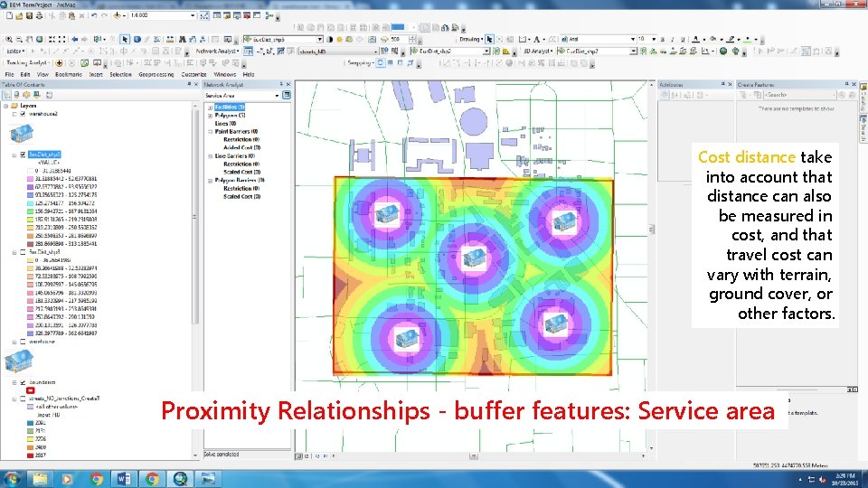
Task: Click the New map document icon
Action: coord(9,15)
